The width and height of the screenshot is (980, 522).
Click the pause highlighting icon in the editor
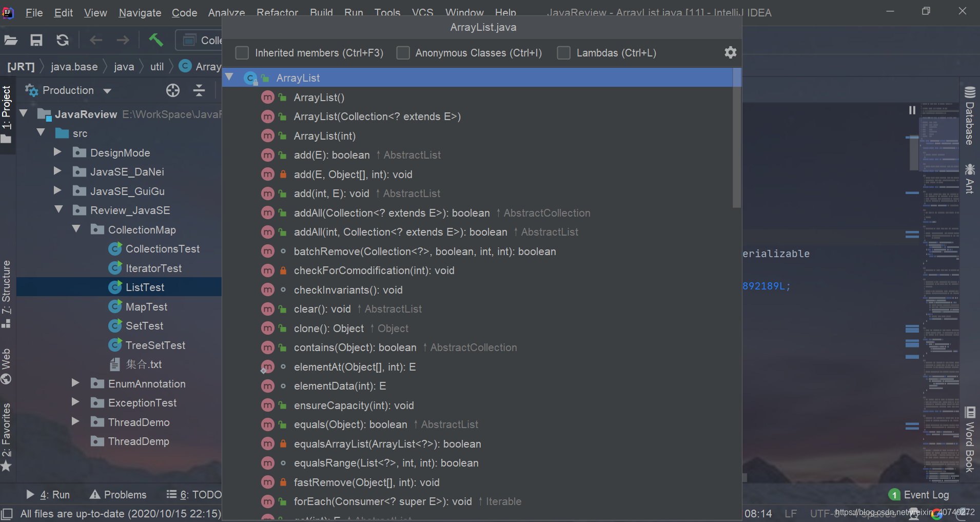(912, 110)
